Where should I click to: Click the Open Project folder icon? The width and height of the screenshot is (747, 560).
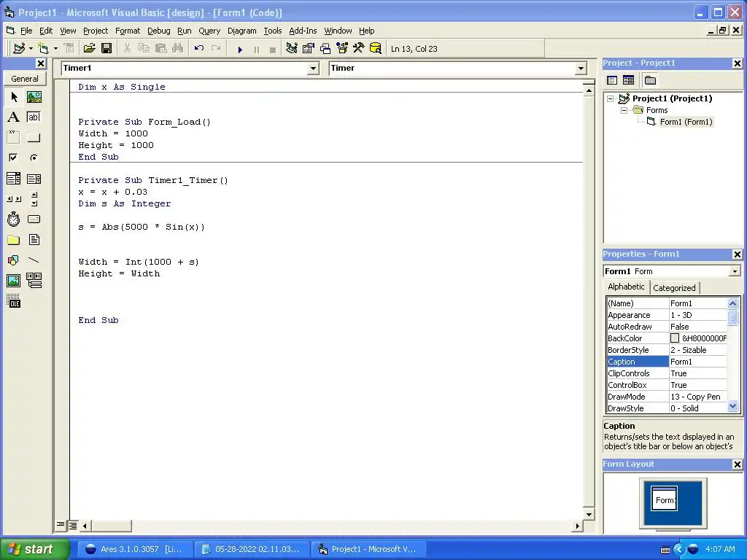(x=89, y=49)
